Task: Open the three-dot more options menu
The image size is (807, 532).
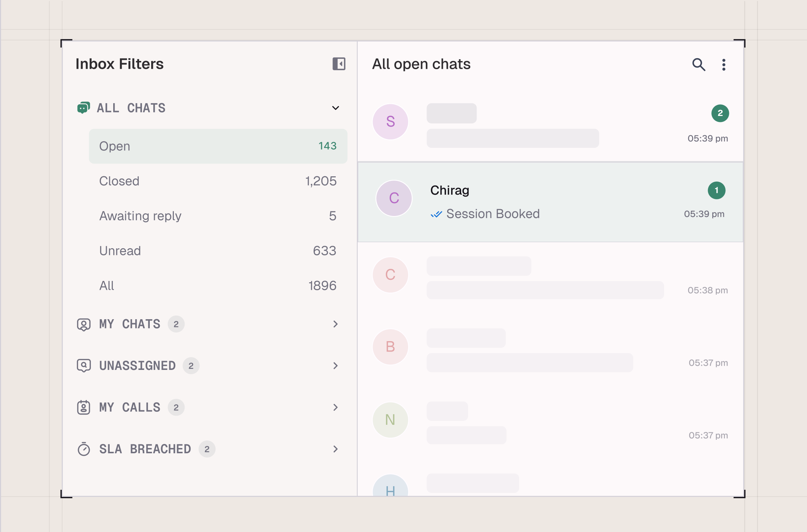Action: point(724,65)
